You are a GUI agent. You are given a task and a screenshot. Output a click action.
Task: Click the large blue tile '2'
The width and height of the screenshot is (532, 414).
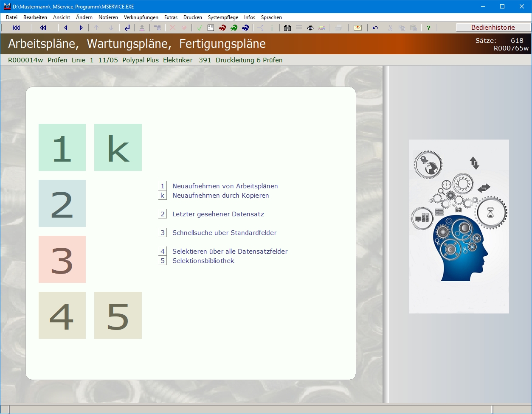62,203
